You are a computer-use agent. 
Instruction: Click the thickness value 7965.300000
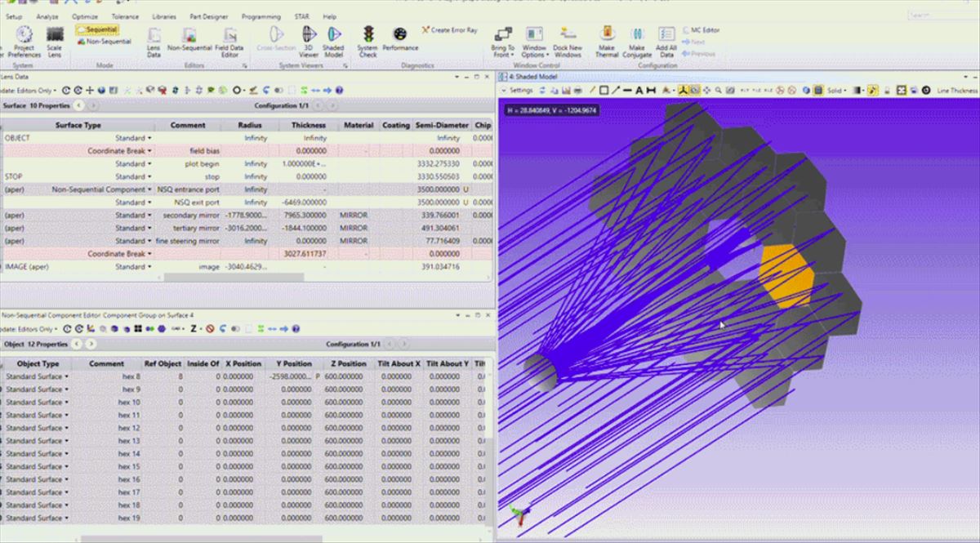point(305,215)
